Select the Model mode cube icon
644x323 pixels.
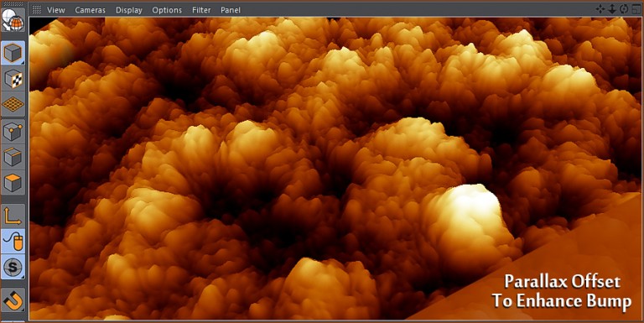pyautogui.click(x=13, y=53)
